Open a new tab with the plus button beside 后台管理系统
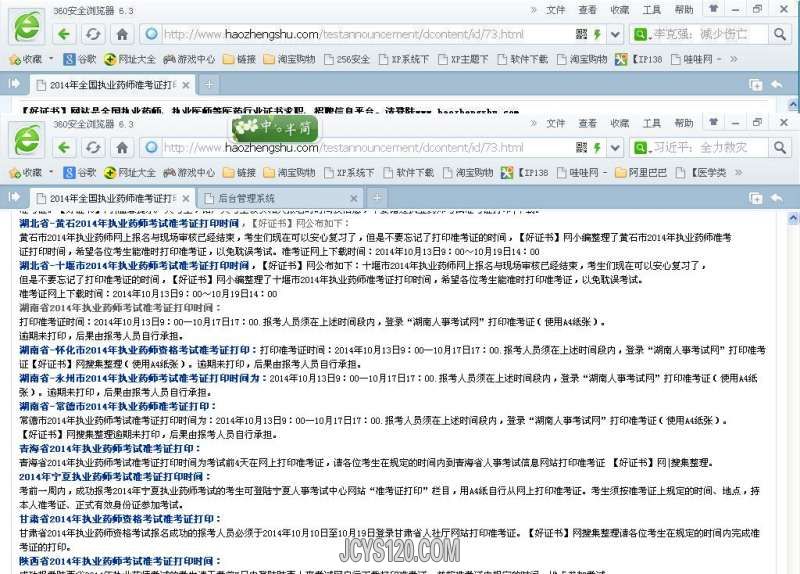Screen dimensions: 800x574 pos(377,197)
